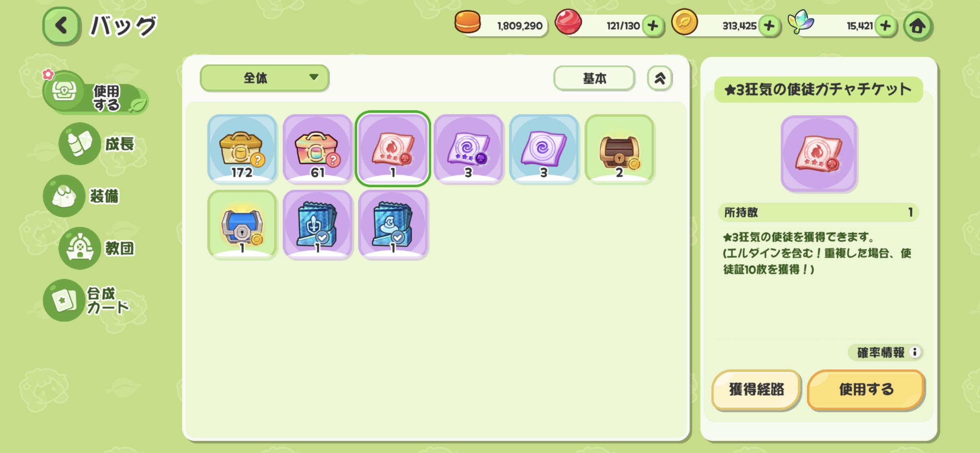Select the brown treasure chest item
The image size is (980, 453).
click(x=619, y=149)
